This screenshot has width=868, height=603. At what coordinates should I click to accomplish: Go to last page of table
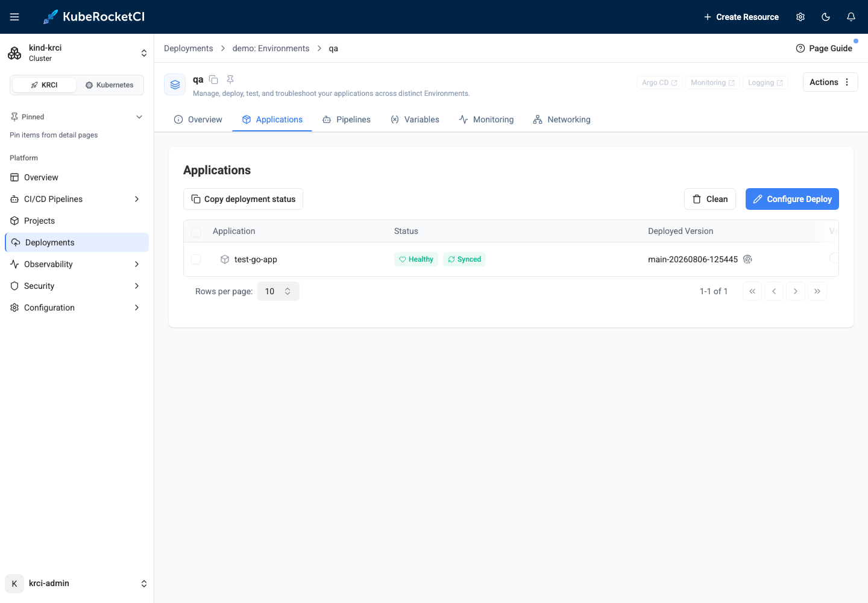[817, 291]
